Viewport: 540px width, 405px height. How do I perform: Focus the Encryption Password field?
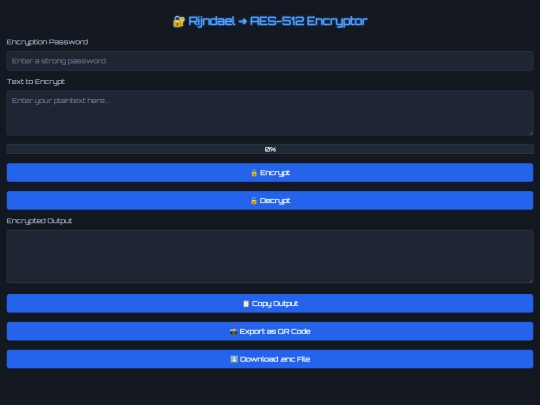tap(270, 61)
